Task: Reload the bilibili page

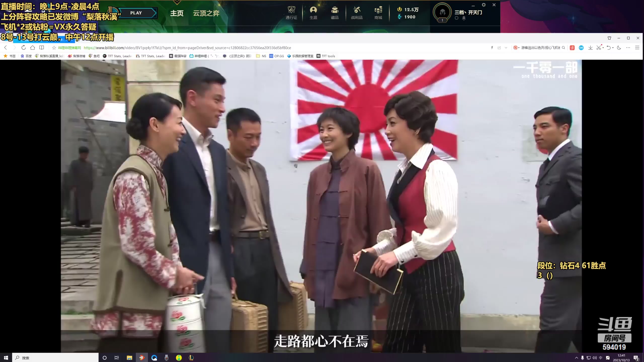Action: pyautogui.click(x=23, y=48)
